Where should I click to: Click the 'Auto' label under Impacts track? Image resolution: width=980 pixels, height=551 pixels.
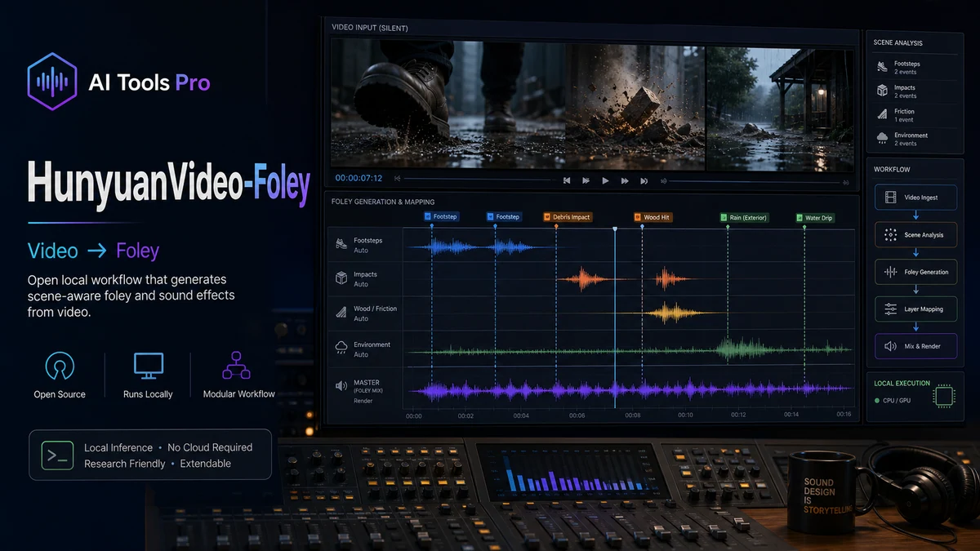[360, 284]
